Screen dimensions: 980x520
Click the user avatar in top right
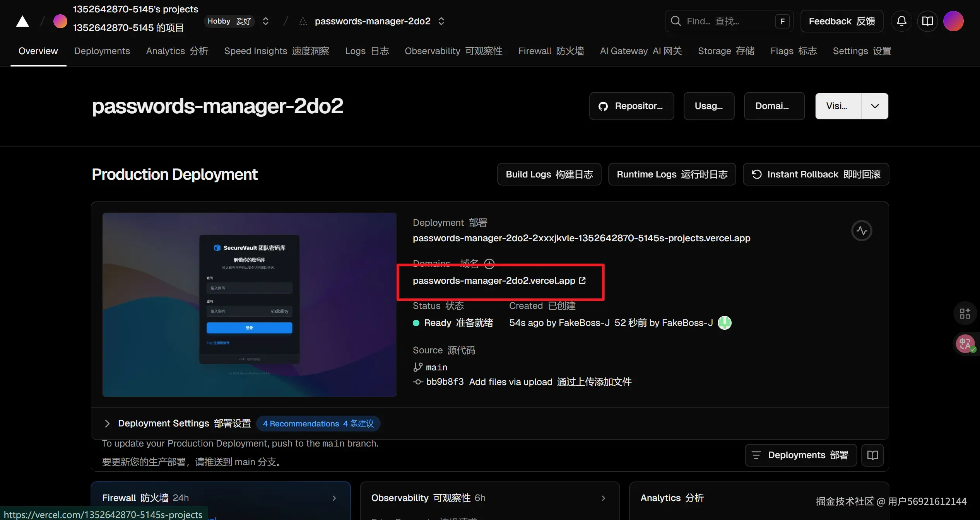[x=953, y=21]
